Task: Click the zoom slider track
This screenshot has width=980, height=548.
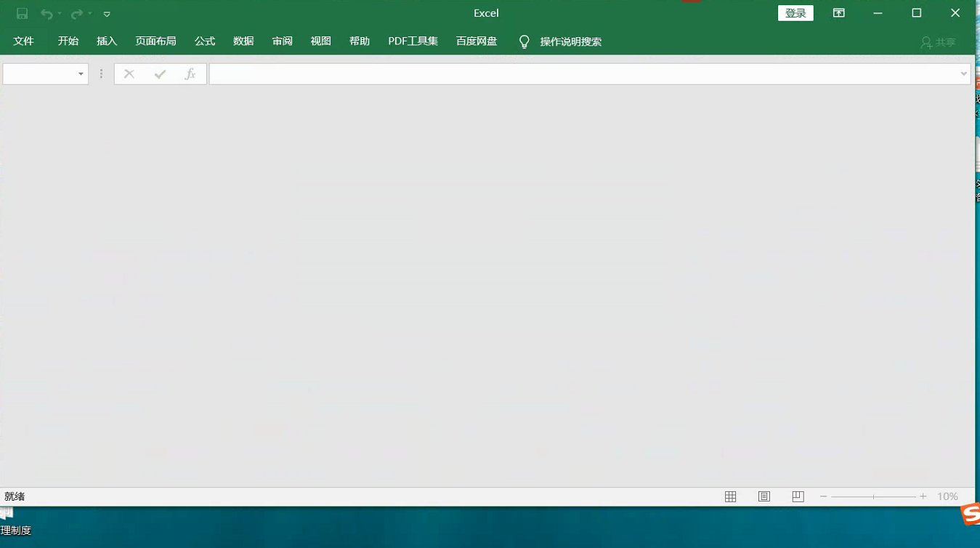Action: tap(873, 496)
